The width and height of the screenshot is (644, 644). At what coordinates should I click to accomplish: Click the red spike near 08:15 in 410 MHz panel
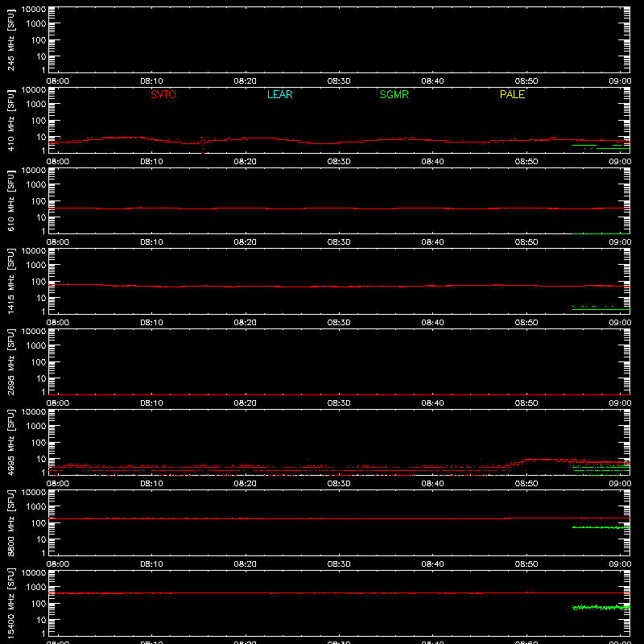coord(203,144)
